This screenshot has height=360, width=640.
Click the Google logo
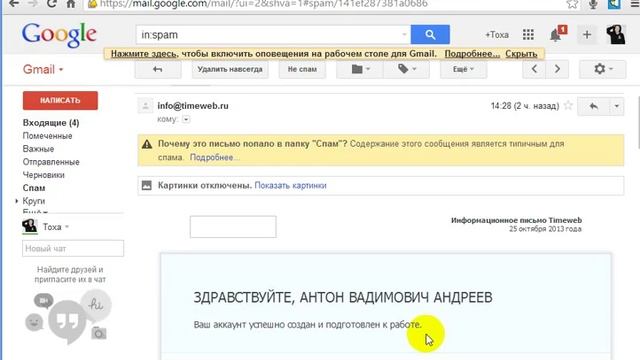click(x=59, y=35)
